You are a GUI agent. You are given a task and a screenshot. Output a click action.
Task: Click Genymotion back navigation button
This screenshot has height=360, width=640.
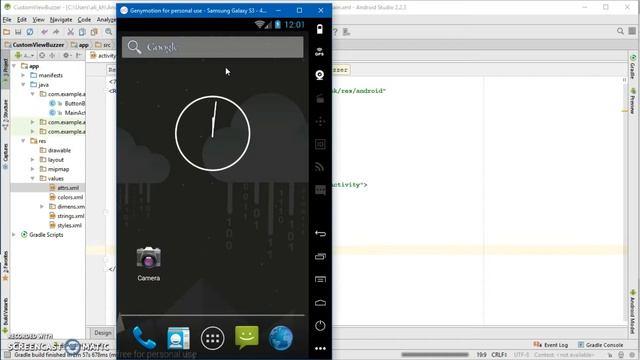(320, 233)
